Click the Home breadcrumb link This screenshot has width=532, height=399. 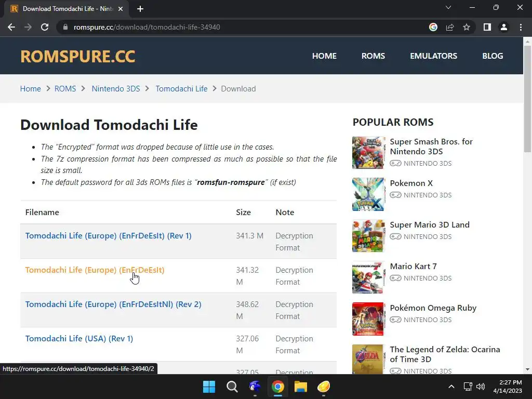[31, 88]
